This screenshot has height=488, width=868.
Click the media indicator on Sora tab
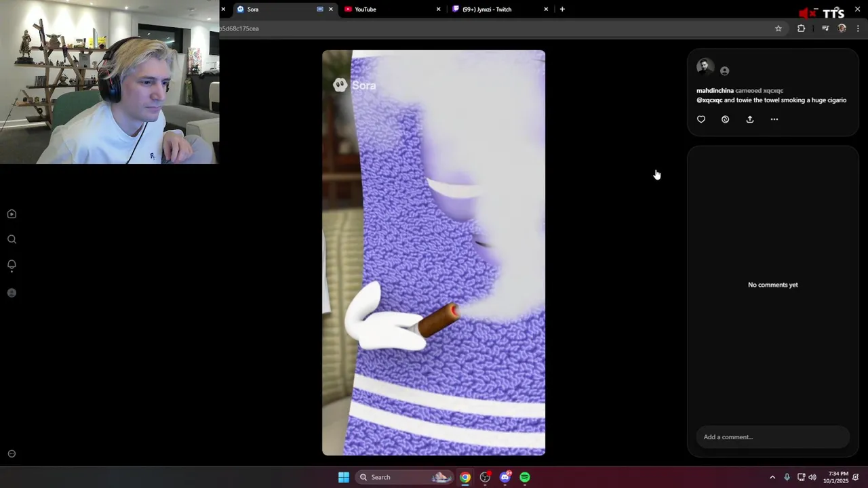click(320, 9)
